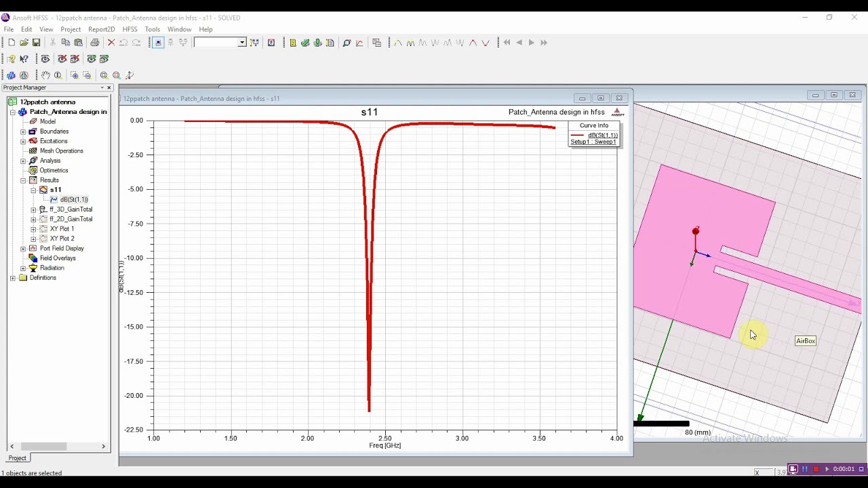Image resolution: width=868 pixels, height=488 pixels.
Task: Collapse the s11 tree node
Action: point(33,190)
